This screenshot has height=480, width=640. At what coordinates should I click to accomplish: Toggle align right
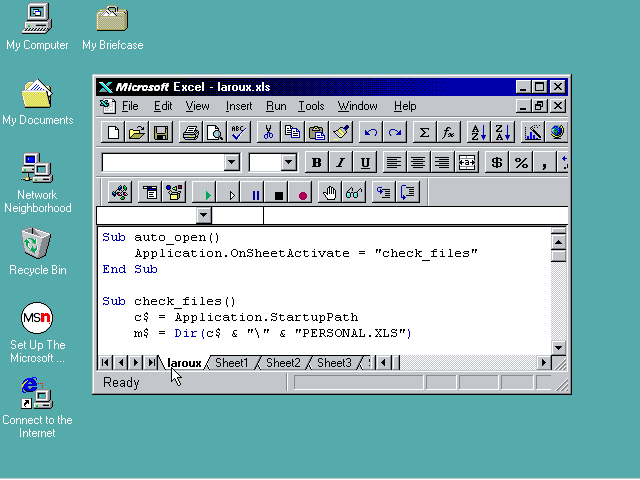point(442,162)
